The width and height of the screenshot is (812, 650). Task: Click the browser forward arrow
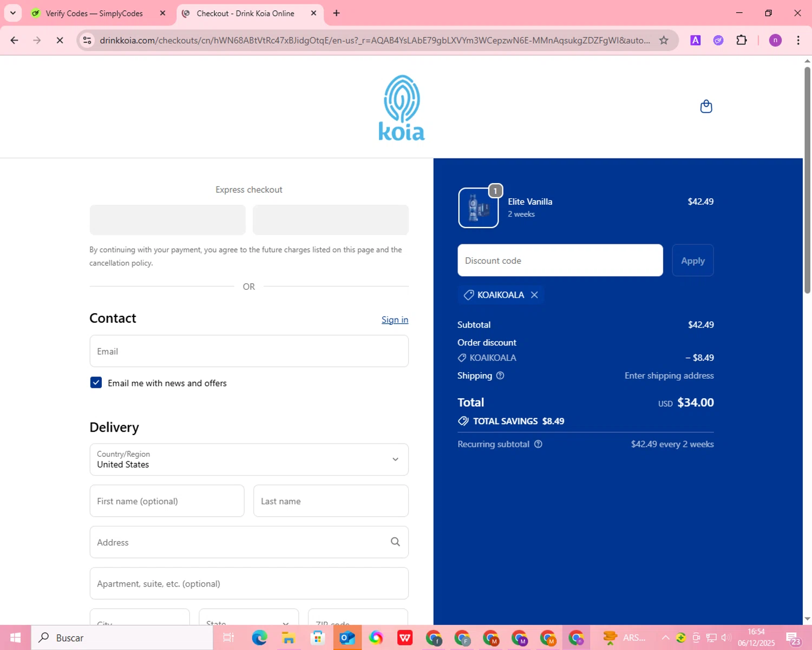tap(37, 40)
